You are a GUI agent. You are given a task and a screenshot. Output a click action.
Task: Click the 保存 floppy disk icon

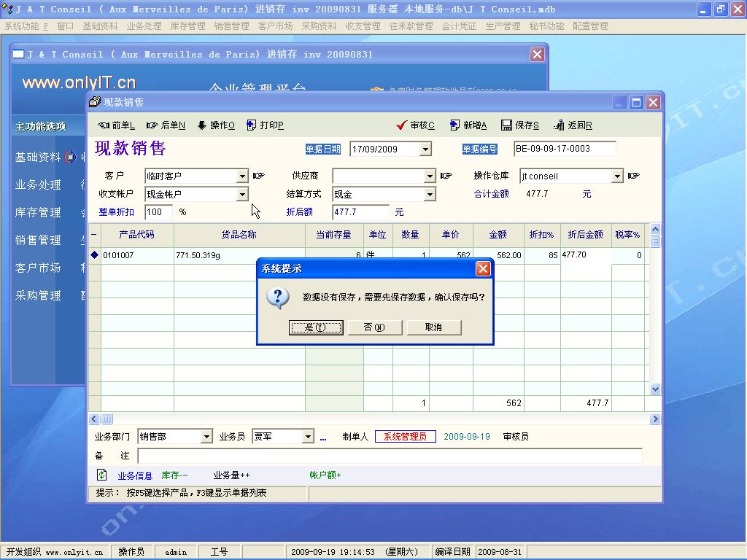pyautogui.click(x=506, y=125)
